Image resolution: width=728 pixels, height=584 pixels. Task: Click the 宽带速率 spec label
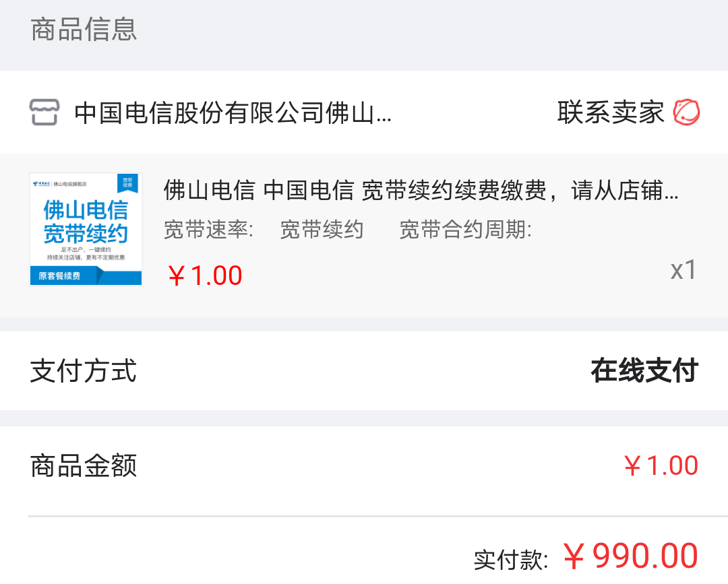pos(208,230)
